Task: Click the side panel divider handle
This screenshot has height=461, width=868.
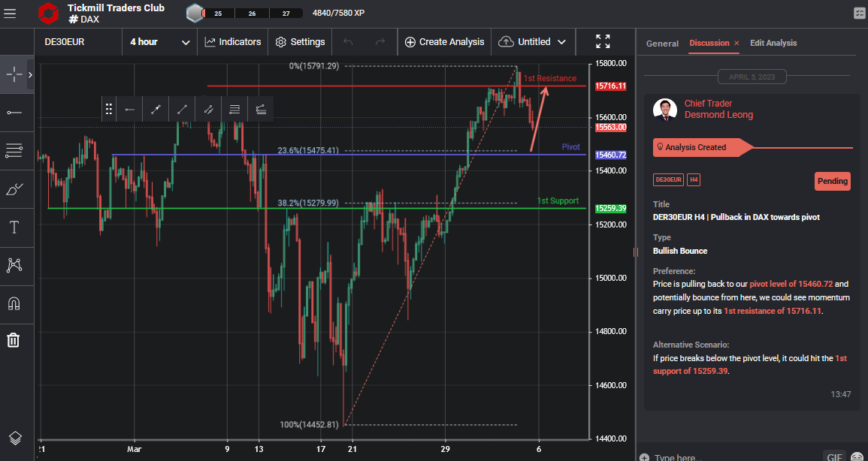Action: [635, 252]
